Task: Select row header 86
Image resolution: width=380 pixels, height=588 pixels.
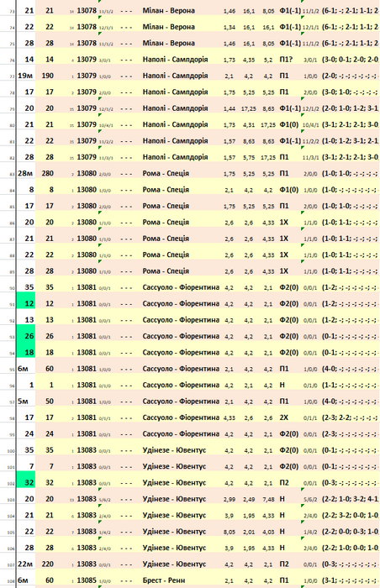Action: [x=11, y=223]
